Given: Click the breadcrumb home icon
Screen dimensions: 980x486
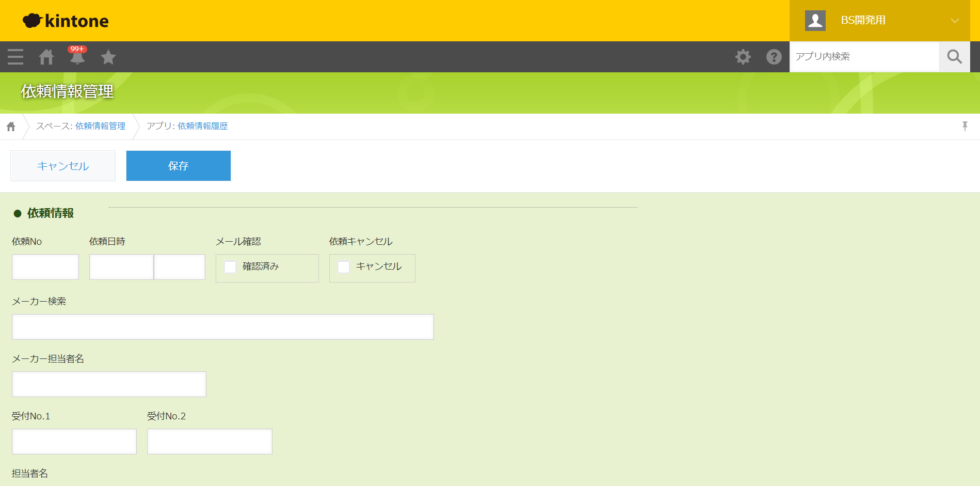Looking at the screenshot, I should click(x=11, y=127).
